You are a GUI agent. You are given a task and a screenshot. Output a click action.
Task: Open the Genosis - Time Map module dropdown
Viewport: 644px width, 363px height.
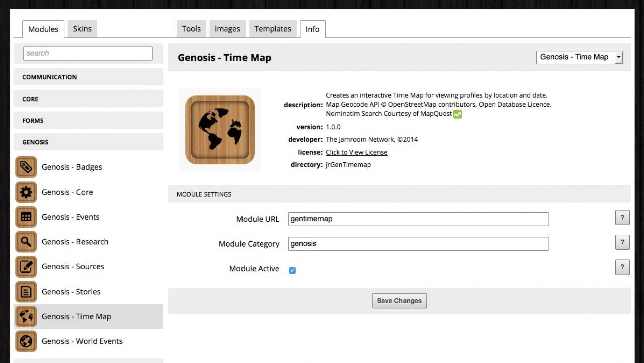580,57
